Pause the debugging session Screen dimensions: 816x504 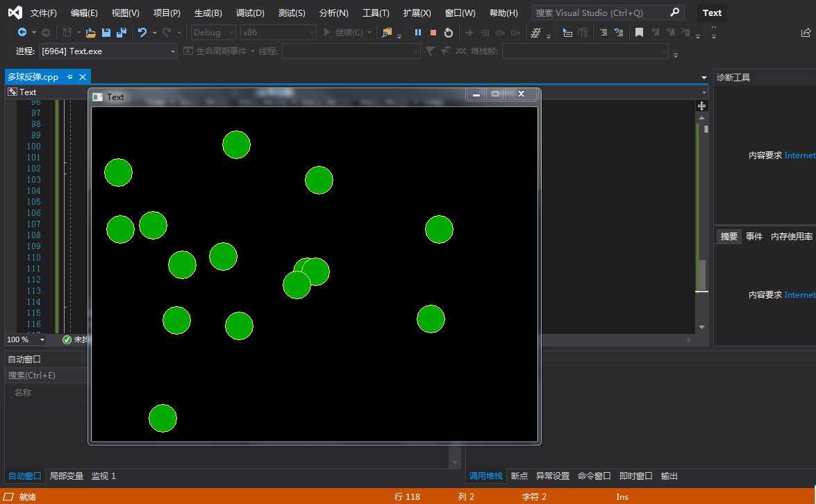417,32
